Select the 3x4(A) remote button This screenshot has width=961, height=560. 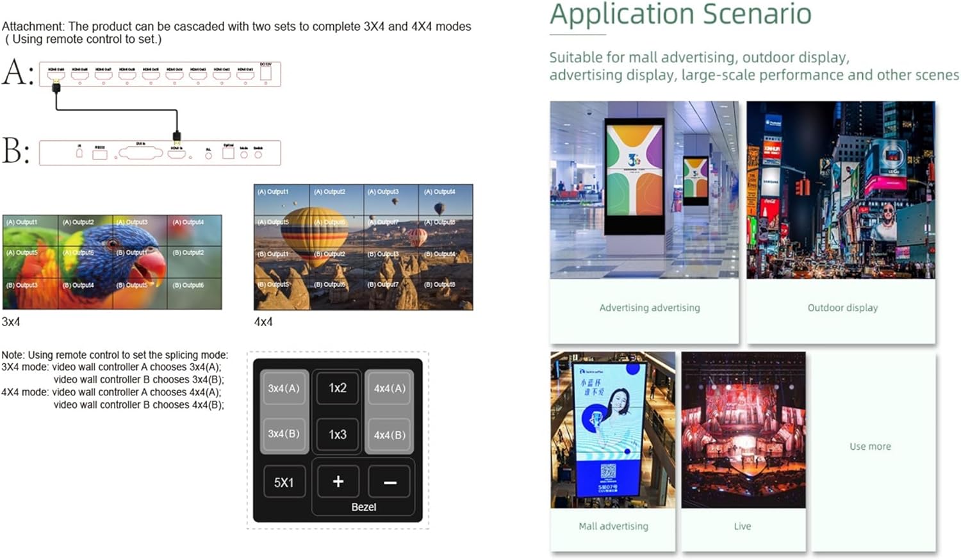pyautogui.click(x=284, y=388)
